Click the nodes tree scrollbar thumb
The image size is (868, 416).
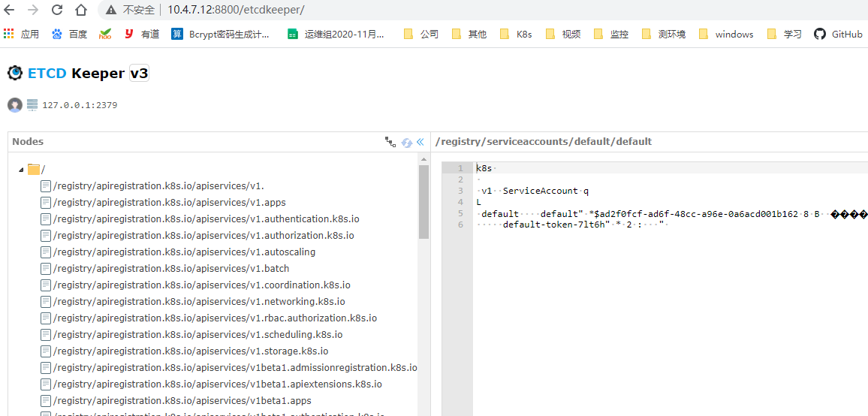424,202
